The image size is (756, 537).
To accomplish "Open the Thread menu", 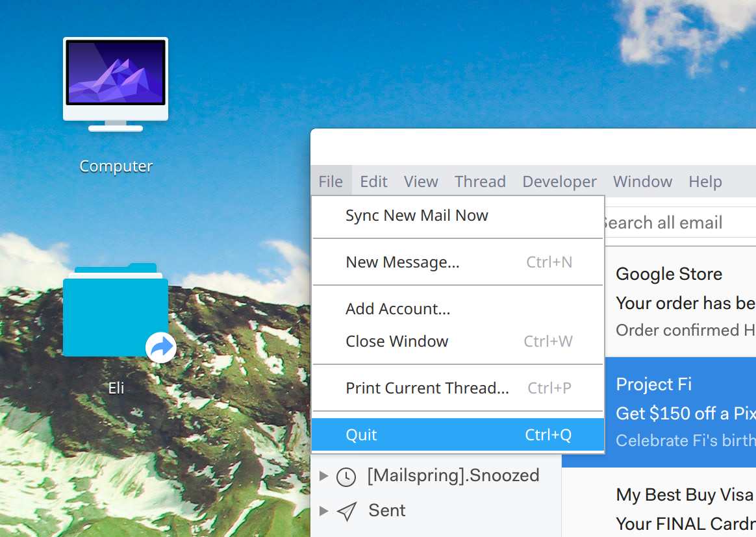I will point(480,182).
